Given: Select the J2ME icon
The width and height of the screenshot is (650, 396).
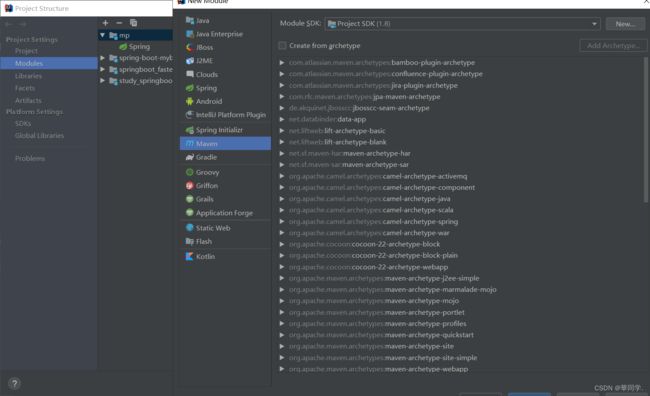Looking at the screenshot, I should (190, 61).
